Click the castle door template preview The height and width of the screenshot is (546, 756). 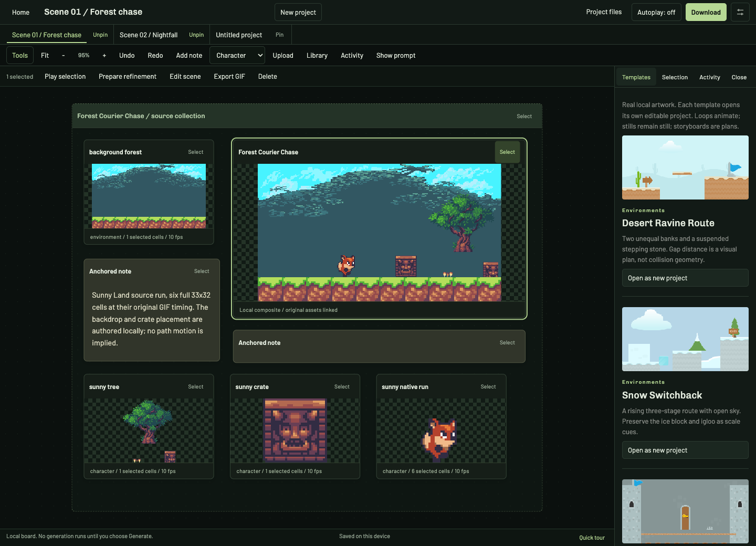(x=685, y=511)
